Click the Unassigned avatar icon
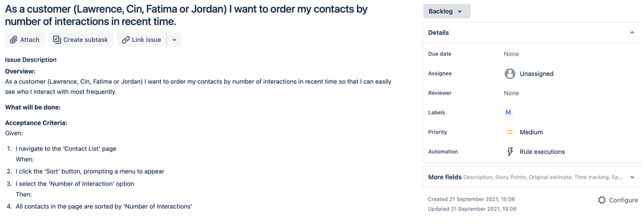 click(510, 73)
